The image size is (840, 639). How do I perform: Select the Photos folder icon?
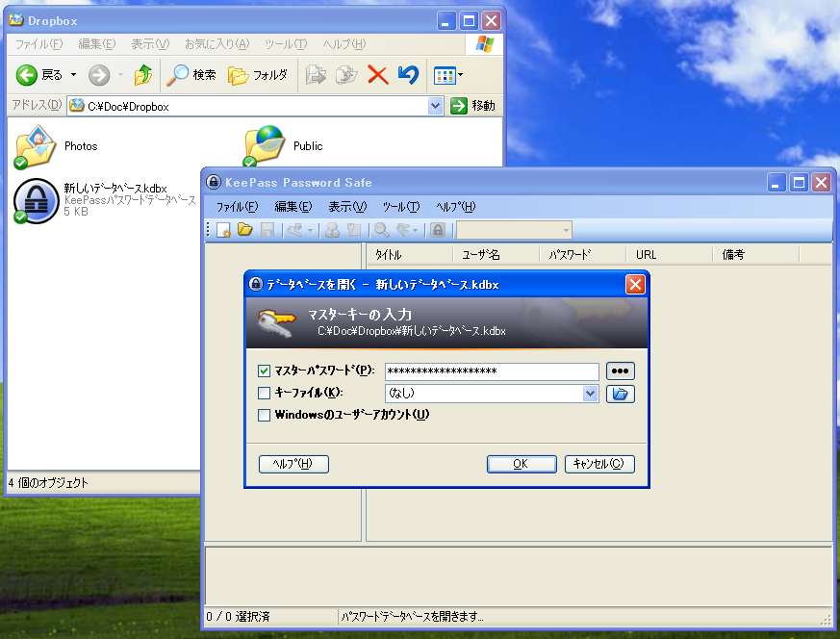tap(36, 147)
